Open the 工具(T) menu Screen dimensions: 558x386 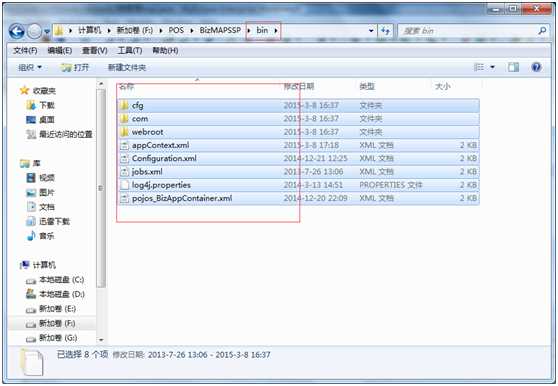pos(130,51)
